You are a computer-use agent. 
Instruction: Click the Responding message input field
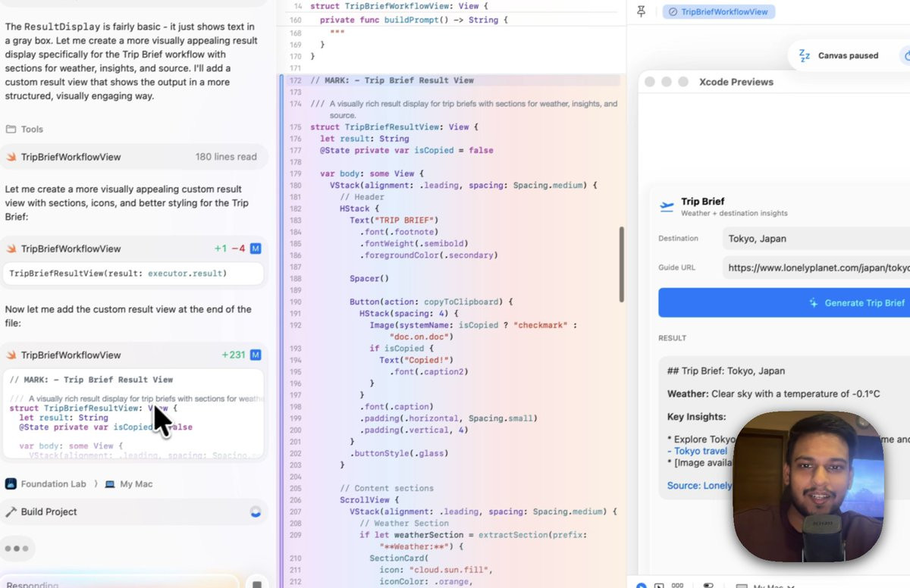(x=120, y=583)
